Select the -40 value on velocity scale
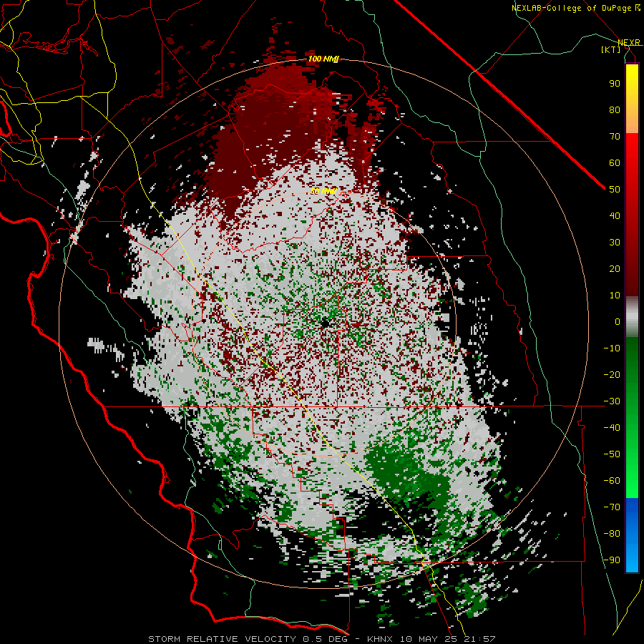Image resolution: width=644 pixels, height=644 pixels. coord(612,428)
